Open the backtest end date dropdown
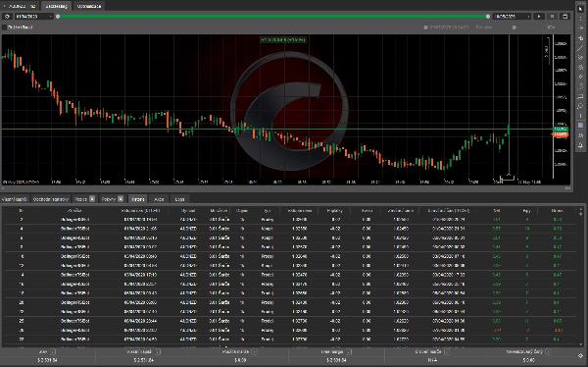This screenshot has height=367, width=588. pyautogui.click(x=513, y=17)
